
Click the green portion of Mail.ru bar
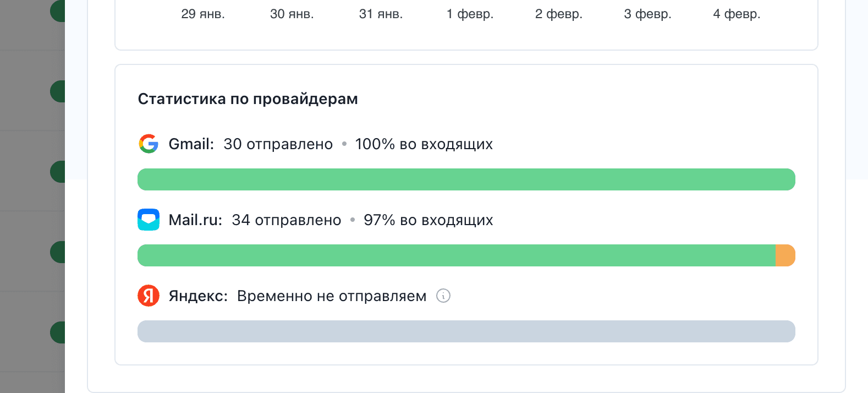[456, 255]
